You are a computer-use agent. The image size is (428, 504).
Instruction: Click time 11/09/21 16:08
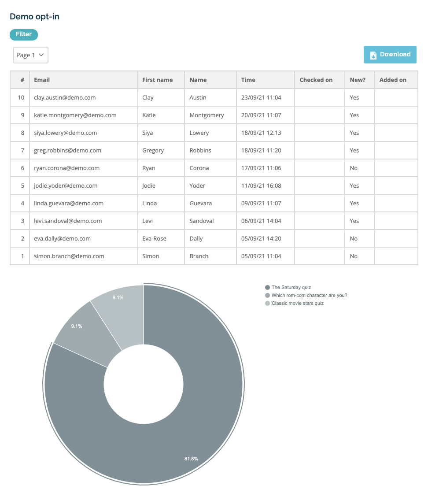[261, 186]
